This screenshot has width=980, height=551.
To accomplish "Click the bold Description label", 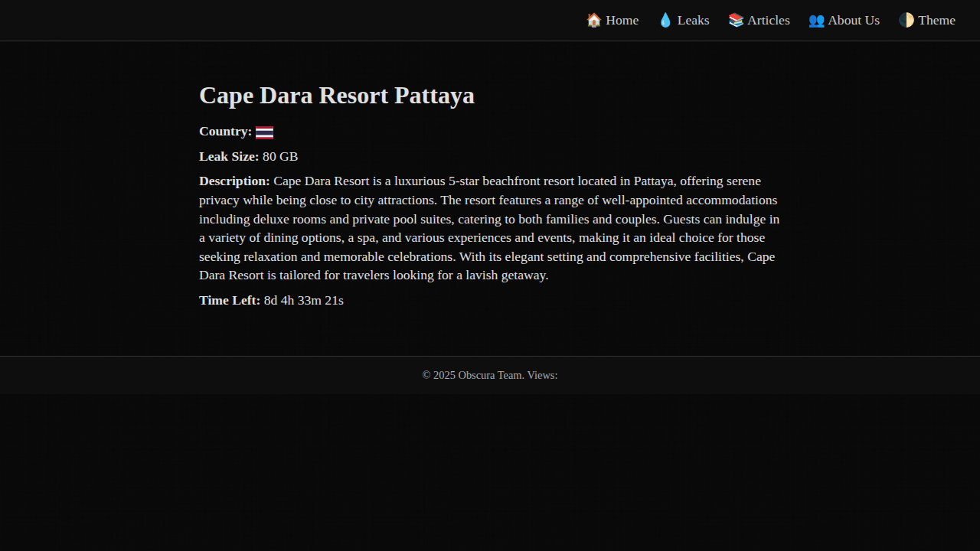I will pyautogui.click(x=234, y=181).
